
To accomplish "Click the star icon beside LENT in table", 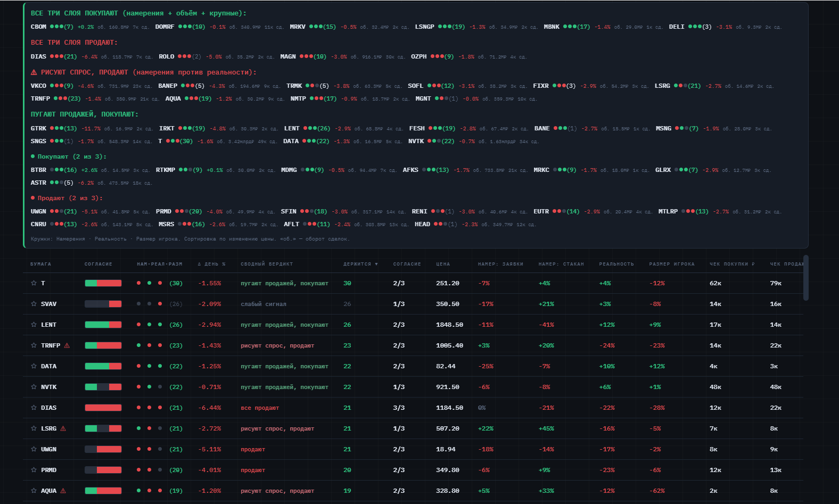I will (x=34, y=325).
